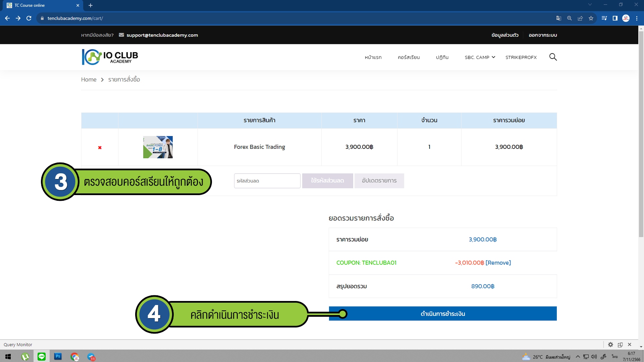Open คอร์สเรียน menu item
The image size is (644, 362).
point(409,57)
